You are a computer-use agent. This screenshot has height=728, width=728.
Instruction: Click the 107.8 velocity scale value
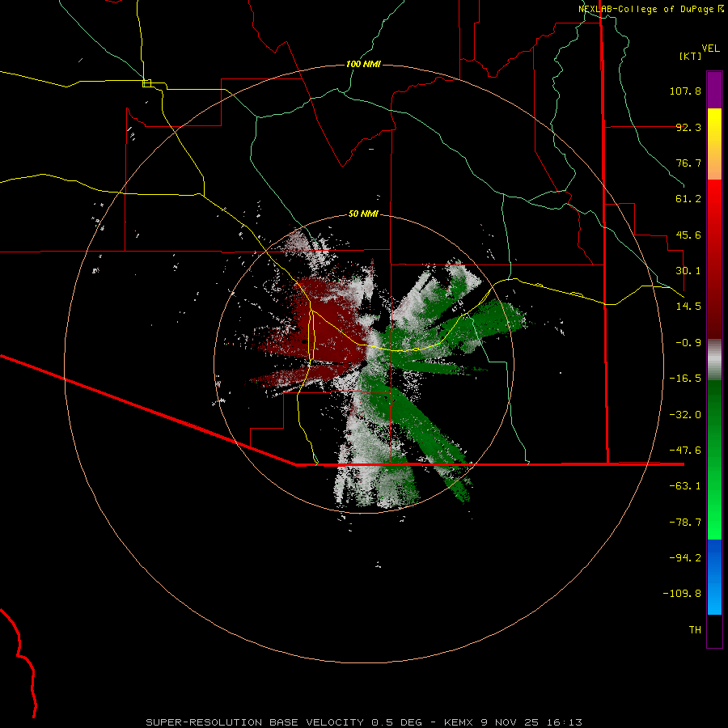coord(685,91)
